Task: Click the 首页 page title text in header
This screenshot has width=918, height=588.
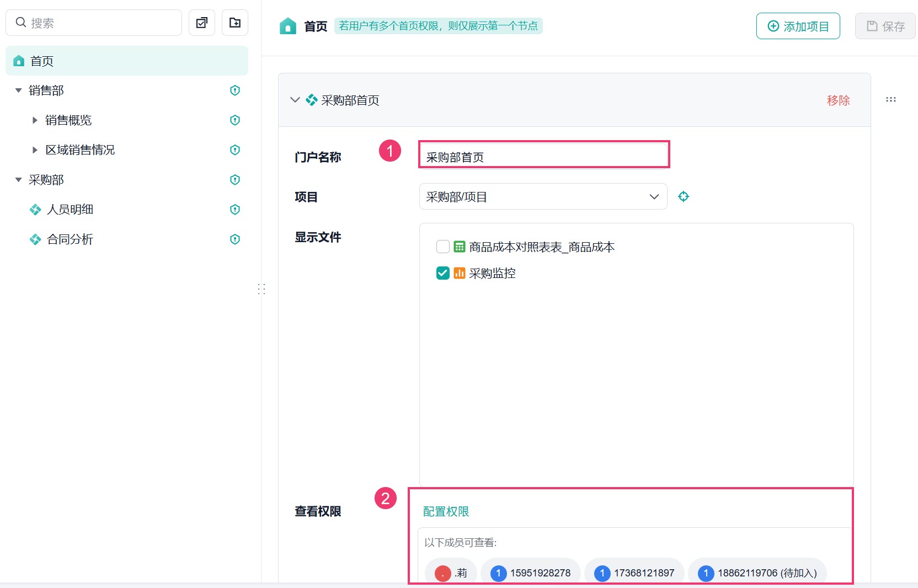Action: coord(316,26)
